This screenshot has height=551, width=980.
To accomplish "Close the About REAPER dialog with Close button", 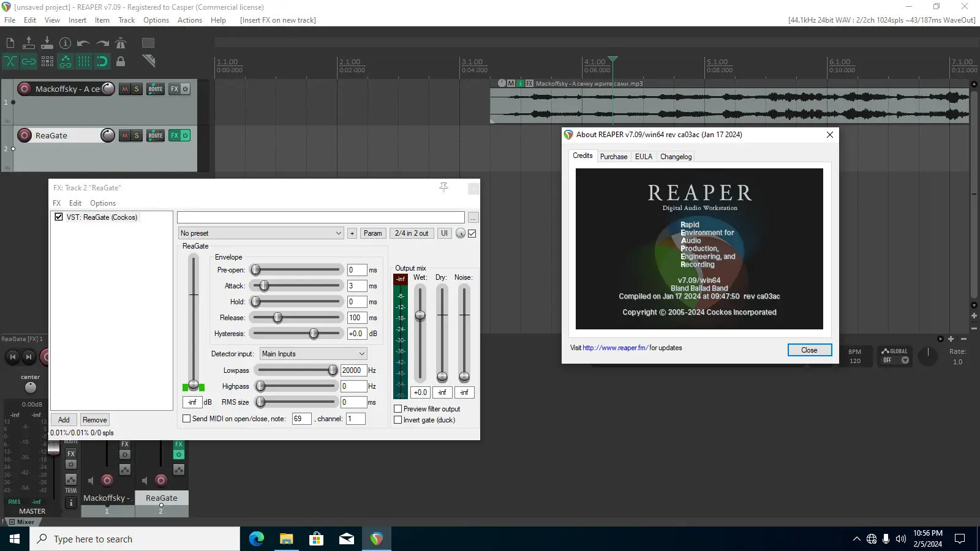I will click(809, 350).
